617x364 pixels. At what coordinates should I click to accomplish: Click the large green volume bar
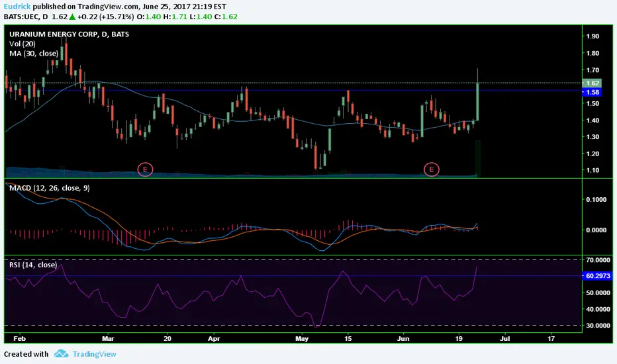coord(478,159)
